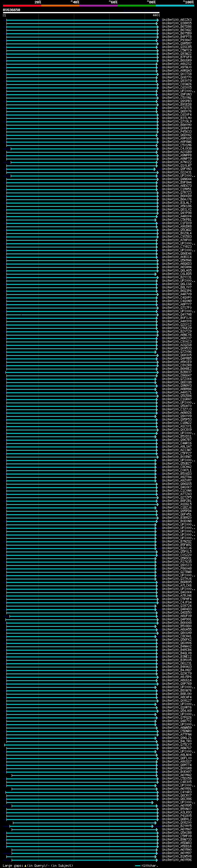Open hit UniRef100_B6TAQ2

(176, 30)
